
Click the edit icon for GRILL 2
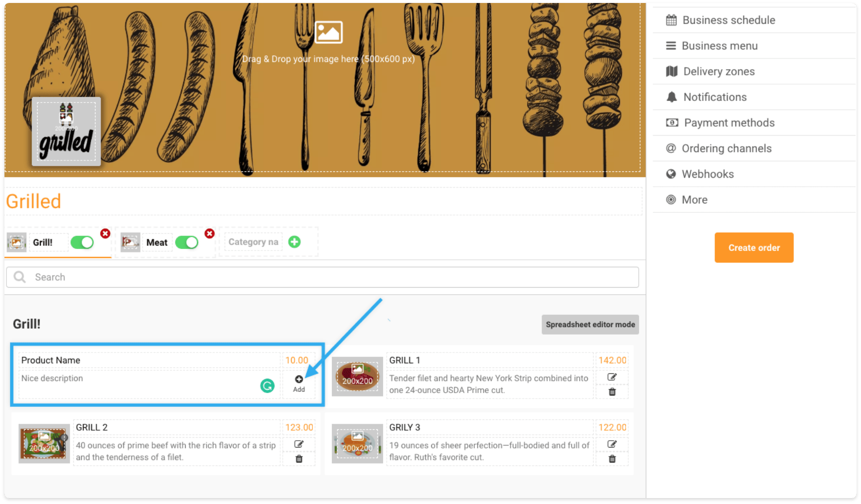point(299,444)
